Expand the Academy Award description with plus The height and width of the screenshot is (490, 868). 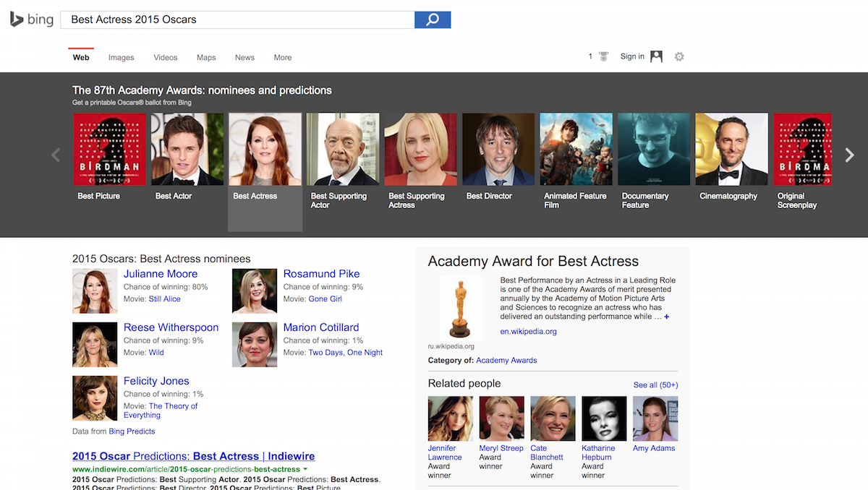click(x=666, y=317)
